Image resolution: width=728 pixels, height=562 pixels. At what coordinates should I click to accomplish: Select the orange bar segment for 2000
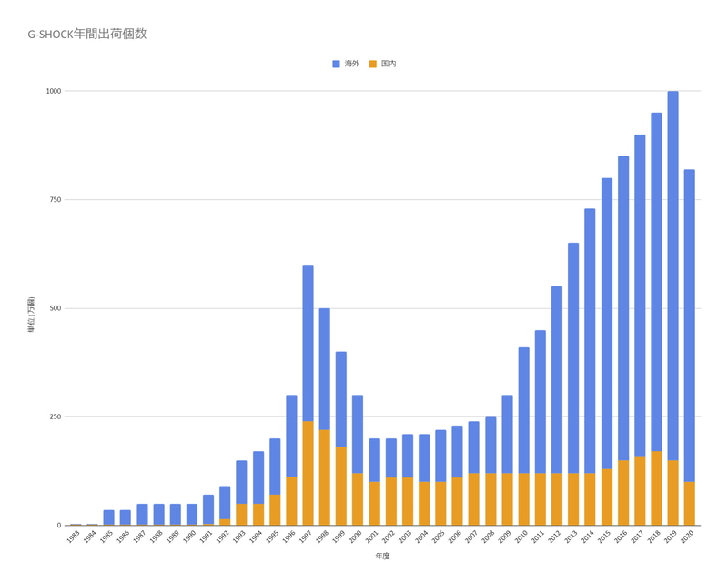click(358, 499)
